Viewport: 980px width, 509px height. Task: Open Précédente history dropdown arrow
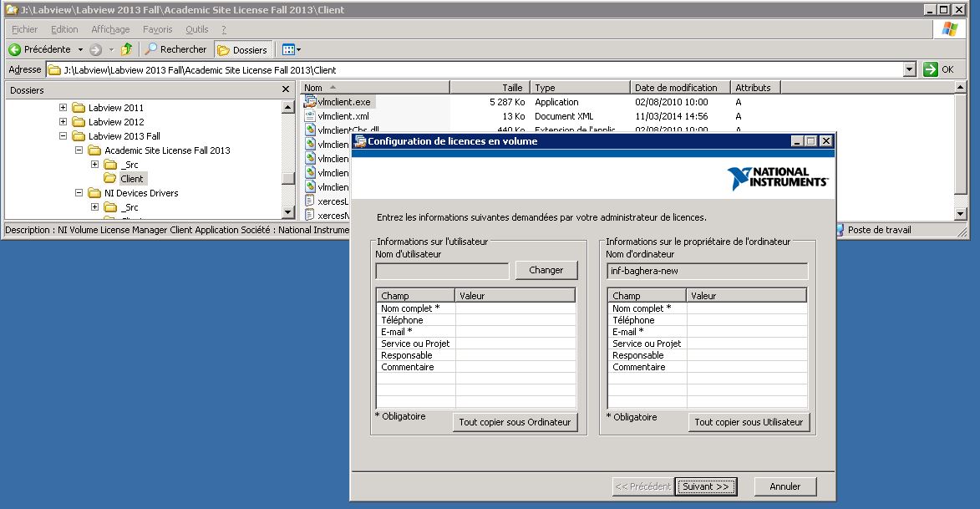tap(80, 49)
